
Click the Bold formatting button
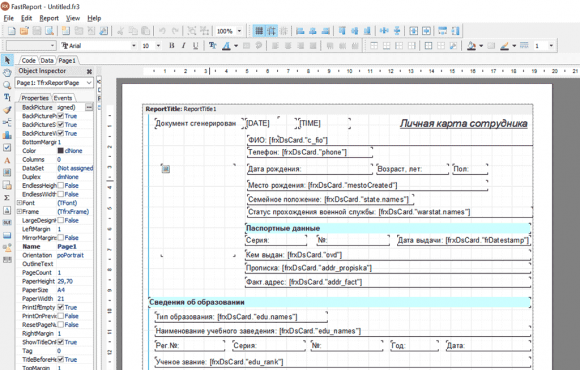tap(172, 46)
